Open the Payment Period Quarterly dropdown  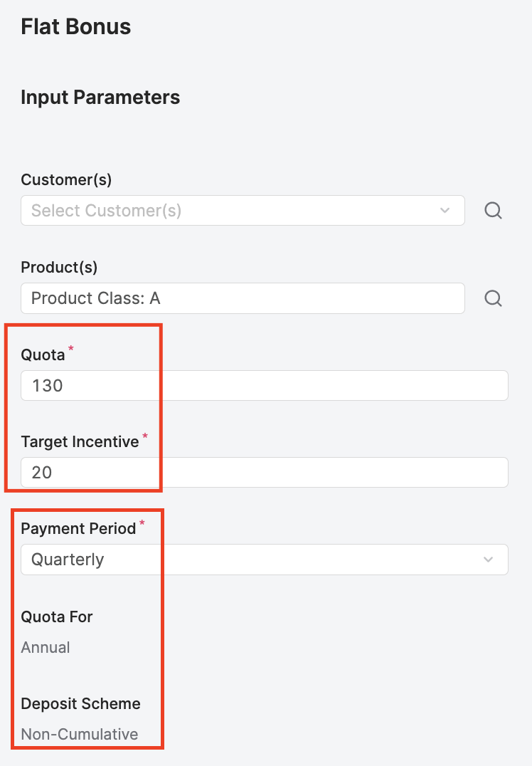click(x=249, y=560)
